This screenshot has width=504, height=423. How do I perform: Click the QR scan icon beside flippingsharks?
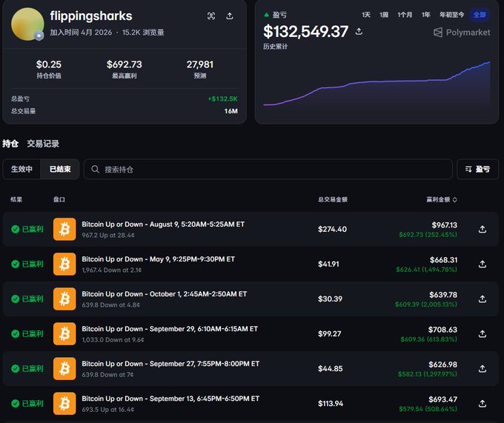(x=211, y=16)
